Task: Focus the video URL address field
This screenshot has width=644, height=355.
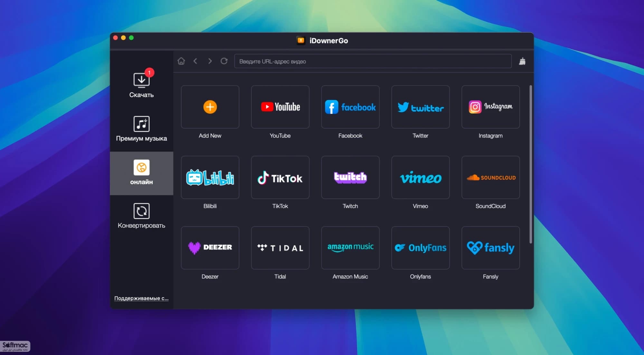Action: click(373, 61)
